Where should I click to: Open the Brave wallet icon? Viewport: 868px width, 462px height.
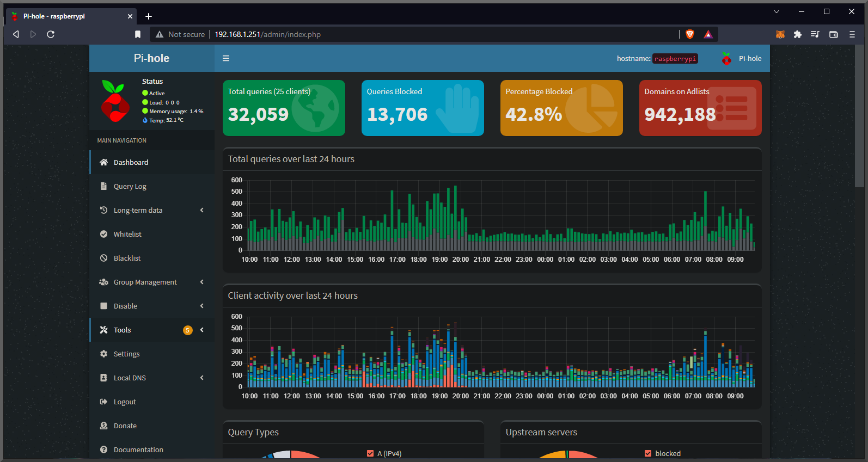[x=833, y=34]
